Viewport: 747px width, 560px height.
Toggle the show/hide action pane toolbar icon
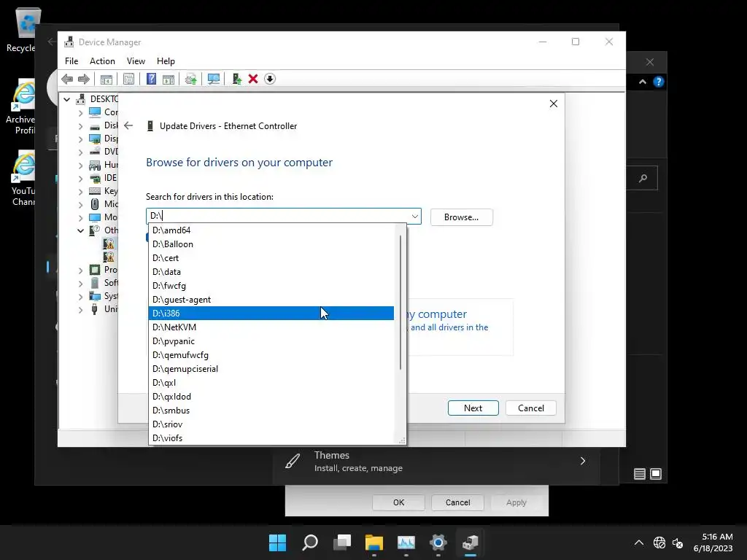[x=169, y=79]
